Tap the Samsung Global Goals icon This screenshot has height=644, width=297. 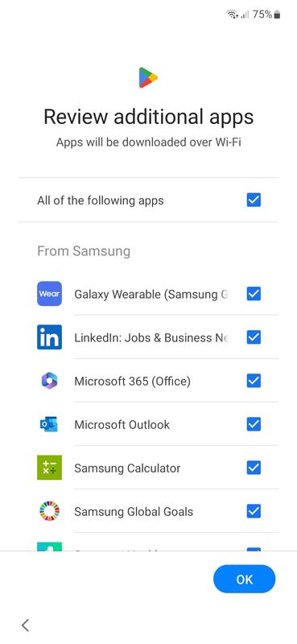49,511
